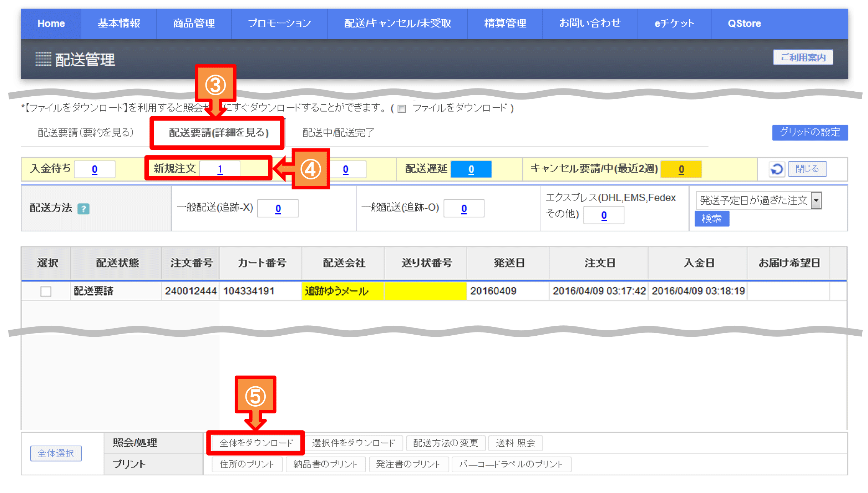Click the グリッドの設定 button

pos(809,132)
